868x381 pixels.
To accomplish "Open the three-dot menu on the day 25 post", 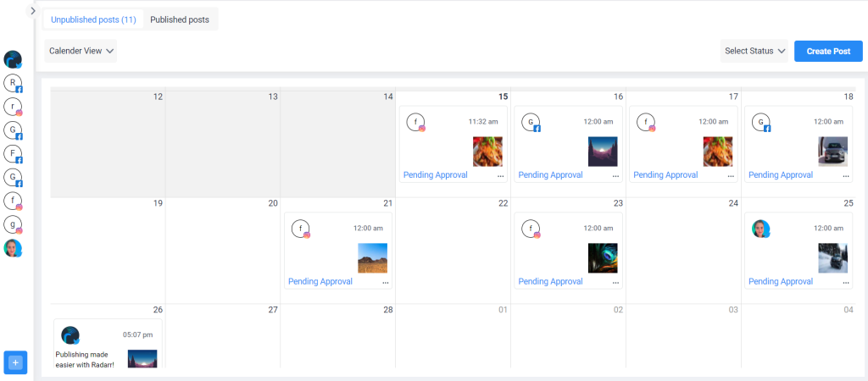I will 846,282.
